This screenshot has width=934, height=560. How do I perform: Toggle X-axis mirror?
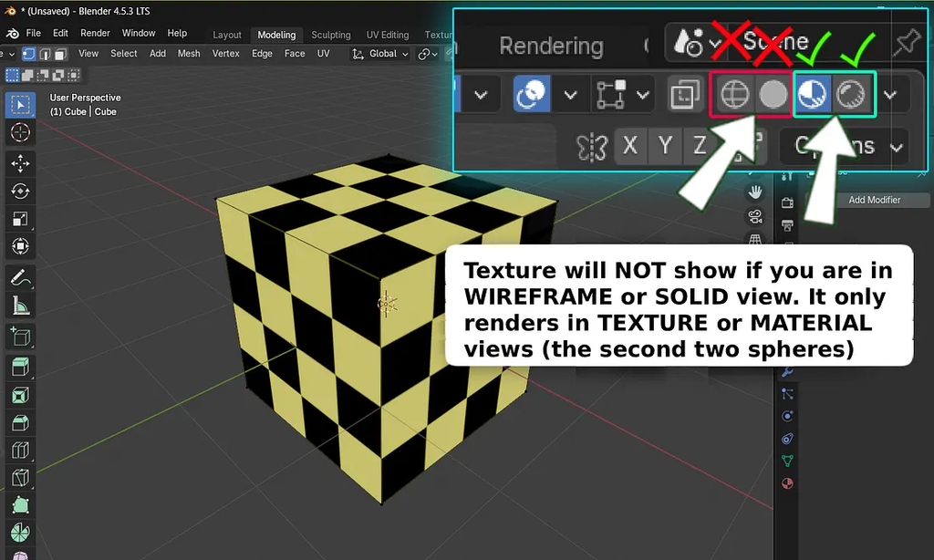pyautogui.click(x=630, y=146)
